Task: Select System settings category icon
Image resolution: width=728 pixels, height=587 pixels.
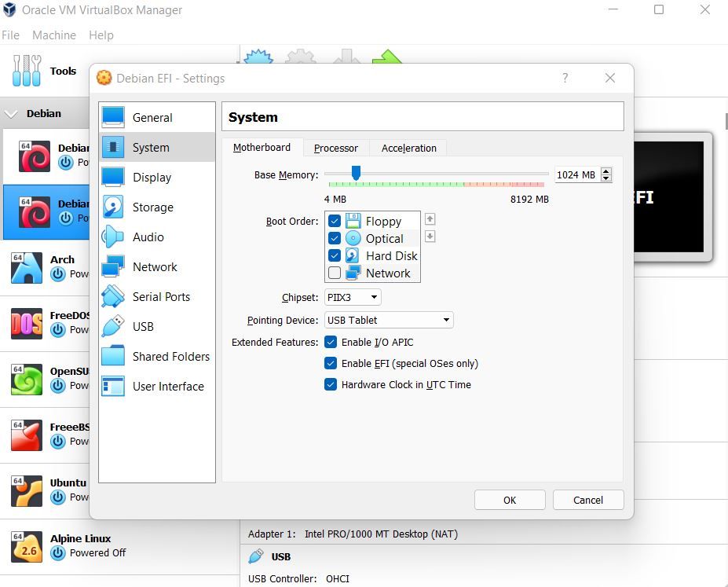Action: click(113, 147)
